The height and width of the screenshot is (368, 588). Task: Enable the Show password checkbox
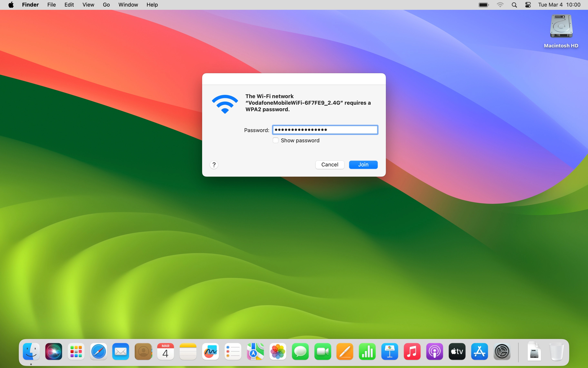276,140
